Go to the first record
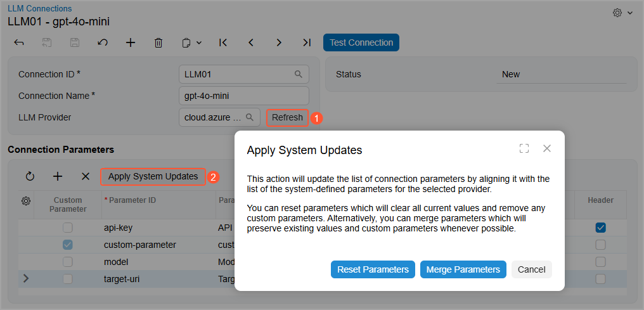This screenshot has height=310, width=644. 223,42
